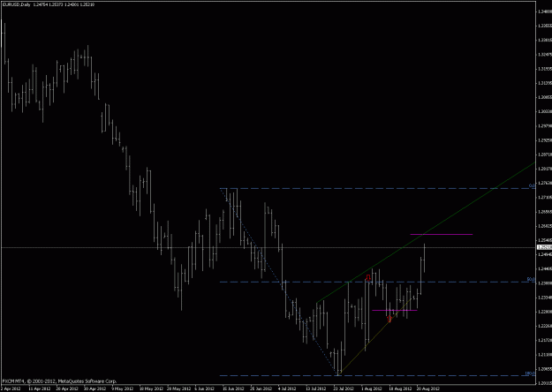Click the 25 Jun 2012 date label
The width and height of the screenshot is (552, 392).
point(261,388)
